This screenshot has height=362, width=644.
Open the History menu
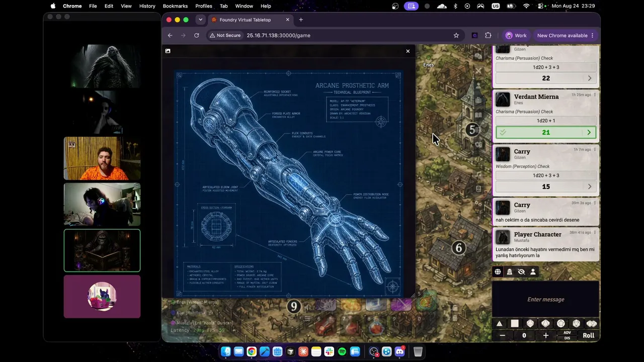[x=147, y=6]
